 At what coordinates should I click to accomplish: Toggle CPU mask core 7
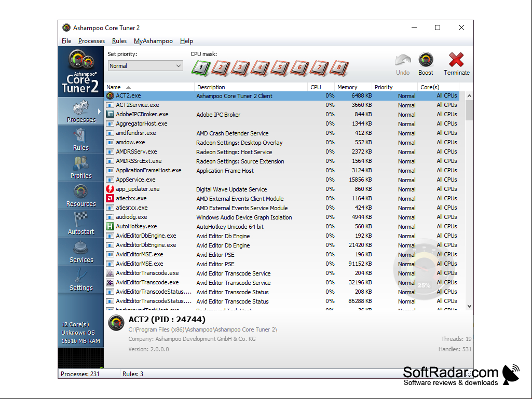(x=319, y=68)
